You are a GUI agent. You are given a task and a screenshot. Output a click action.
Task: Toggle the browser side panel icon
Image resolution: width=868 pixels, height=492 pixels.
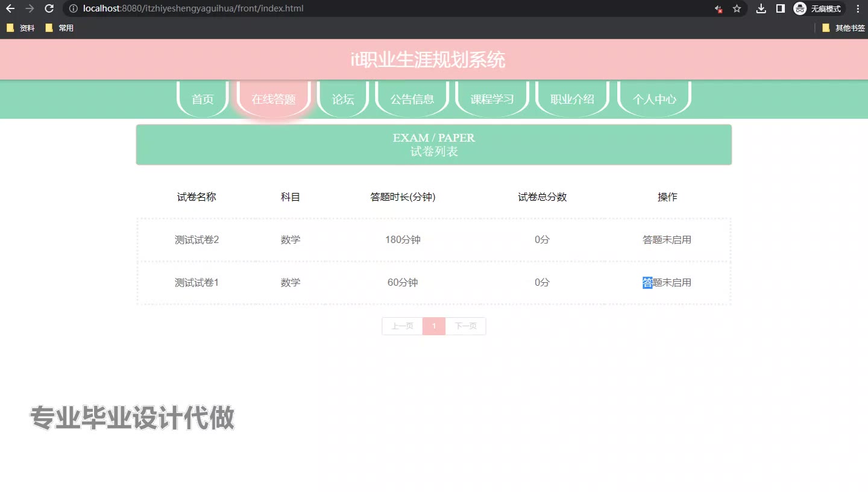[780, 8]
